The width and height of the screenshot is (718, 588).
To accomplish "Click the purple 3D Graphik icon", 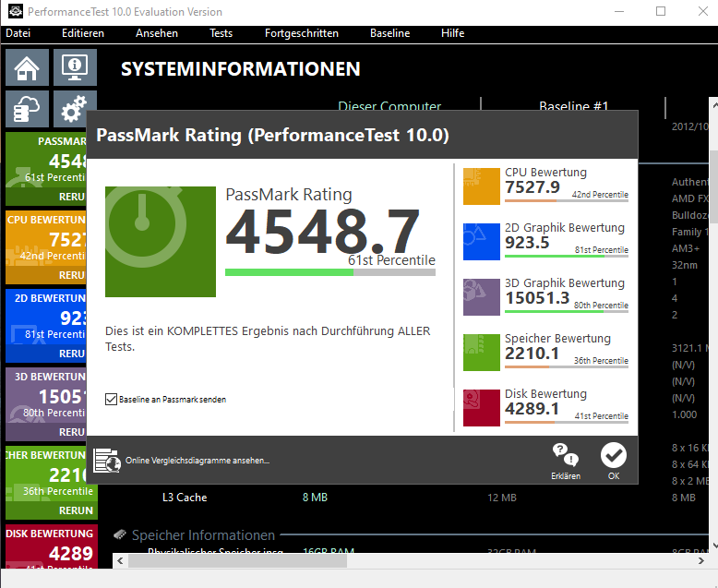I will tap(481, 297).
